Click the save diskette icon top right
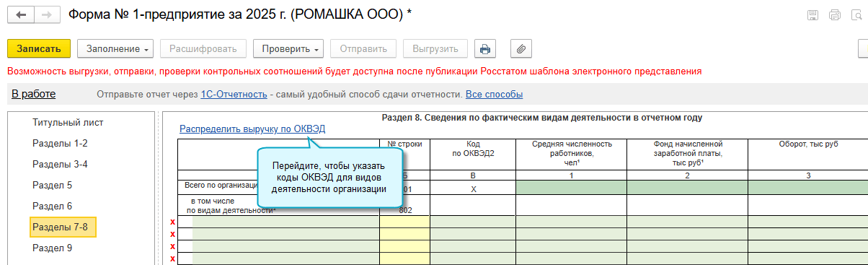This screenshot has height=265, width=868. (813, 14)
